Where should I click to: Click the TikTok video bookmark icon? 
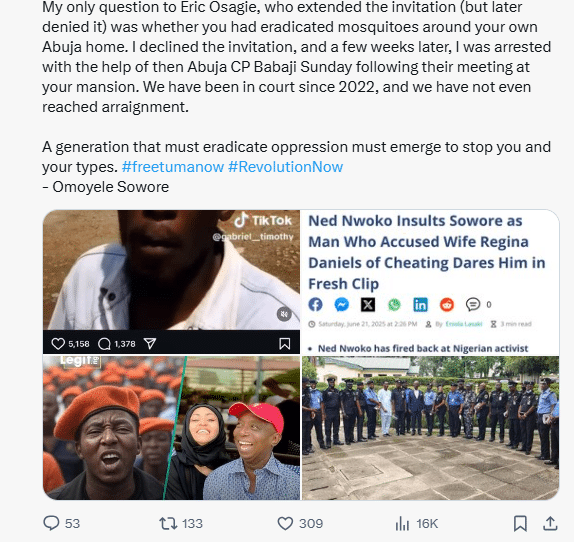(x=285, y=344)
